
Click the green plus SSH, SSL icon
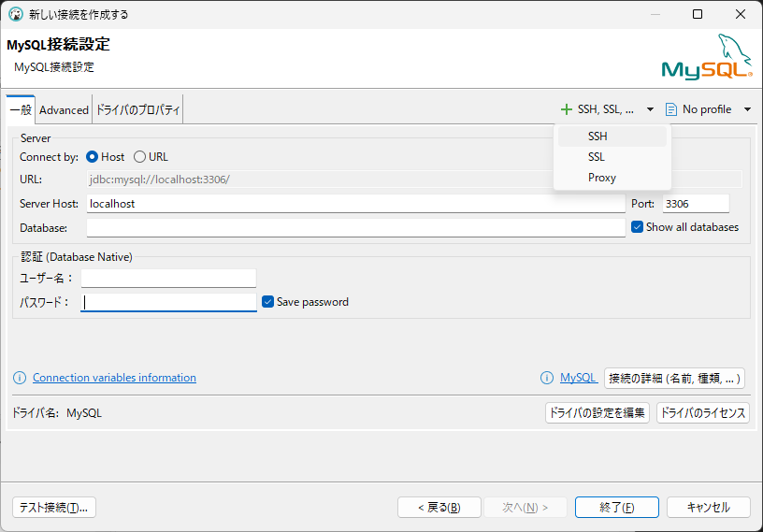click(566, 109)
